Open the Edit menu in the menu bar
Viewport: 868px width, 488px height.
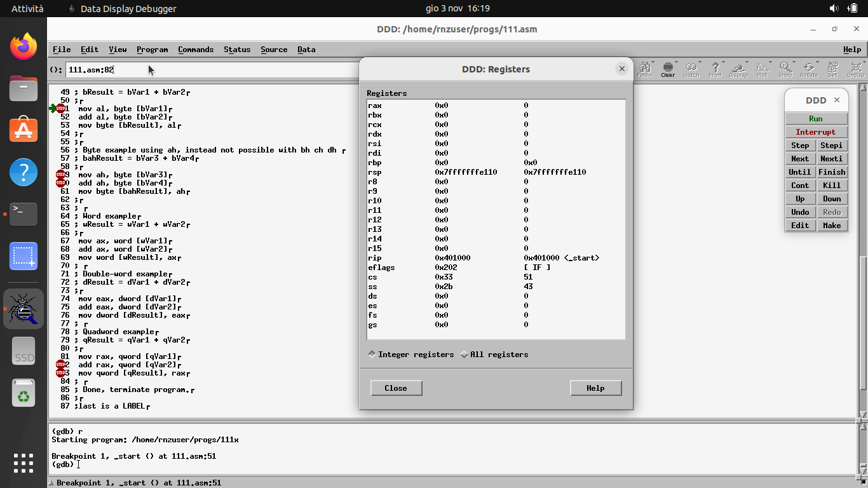(x=90, y=50)
